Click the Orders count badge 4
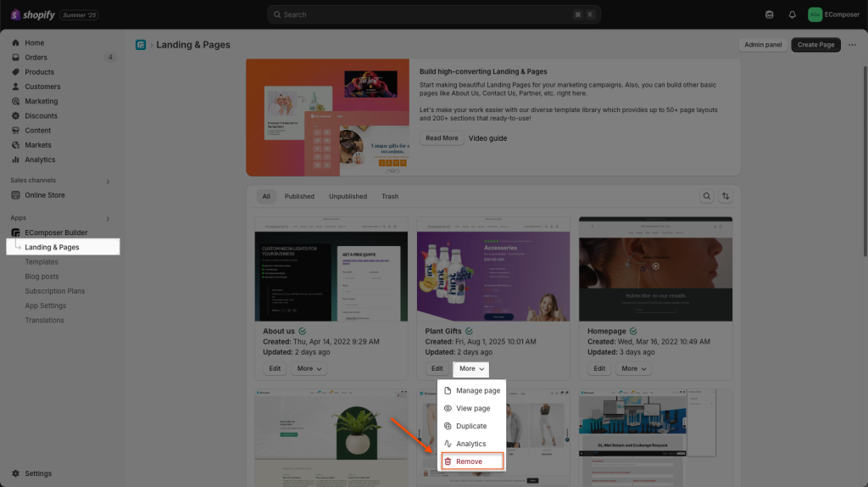This screenshot has height=487, width=868. click(x=110, y=57)
